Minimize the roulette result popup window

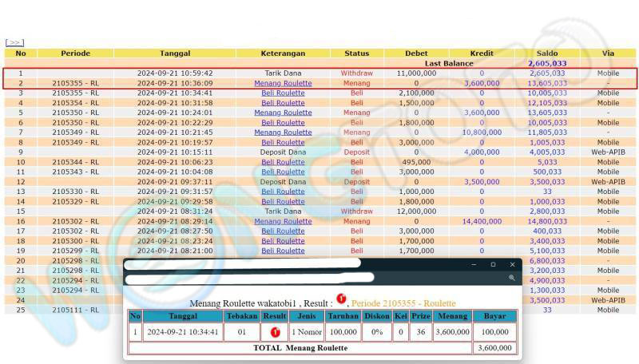click(474, 264)
